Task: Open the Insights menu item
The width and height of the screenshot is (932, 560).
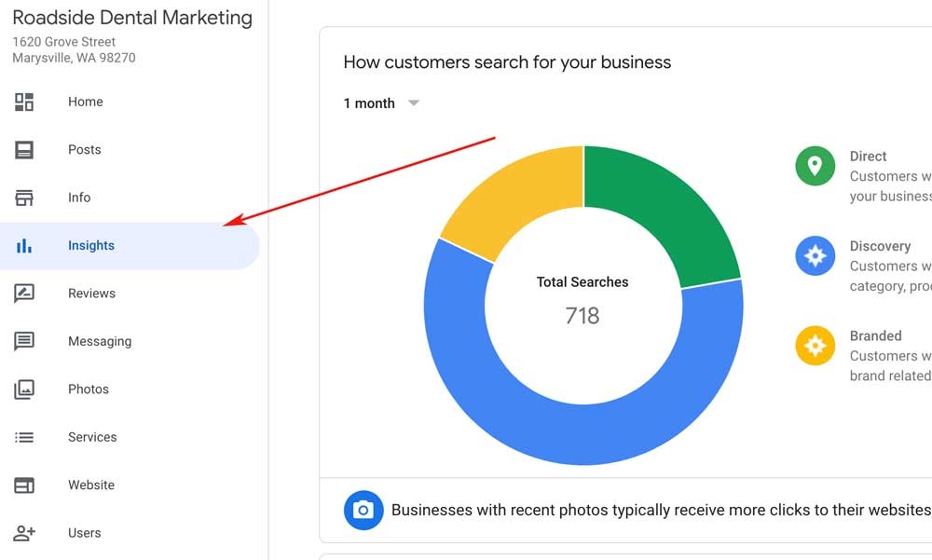Action: coord(91,246)
